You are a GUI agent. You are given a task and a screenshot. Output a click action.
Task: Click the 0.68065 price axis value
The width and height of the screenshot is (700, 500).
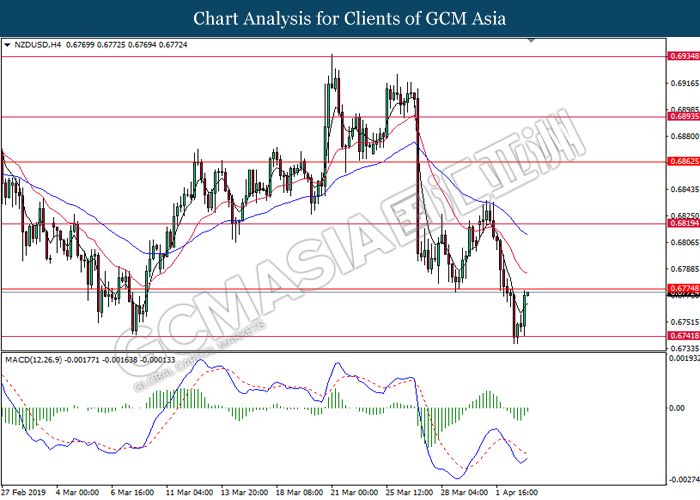click(685, 242)
